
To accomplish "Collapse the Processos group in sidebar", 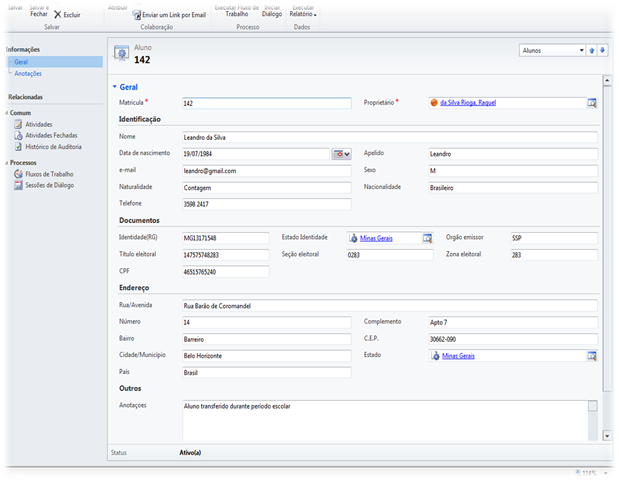I will point(8,162).
